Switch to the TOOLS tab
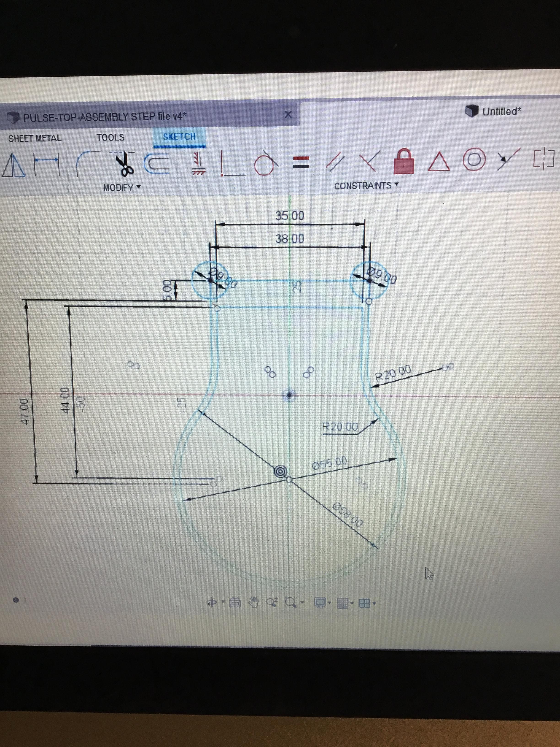560x747 pixels. (110, 138)
